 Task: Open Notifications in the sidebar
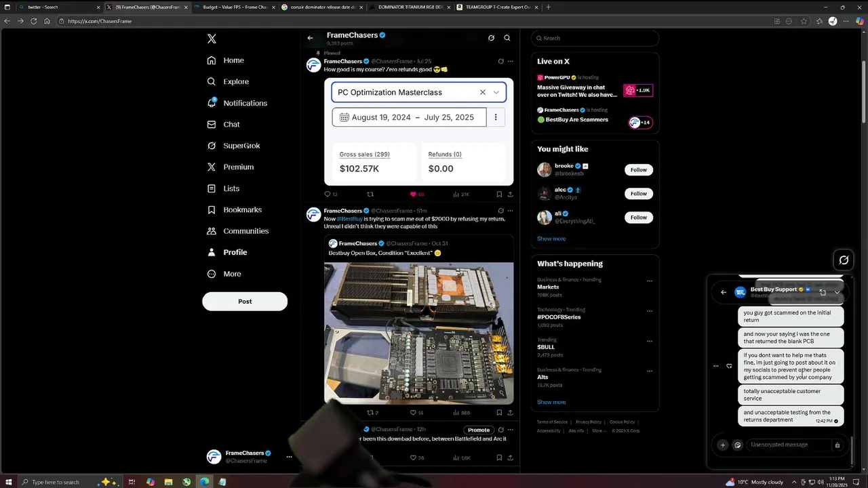(237, 103)
